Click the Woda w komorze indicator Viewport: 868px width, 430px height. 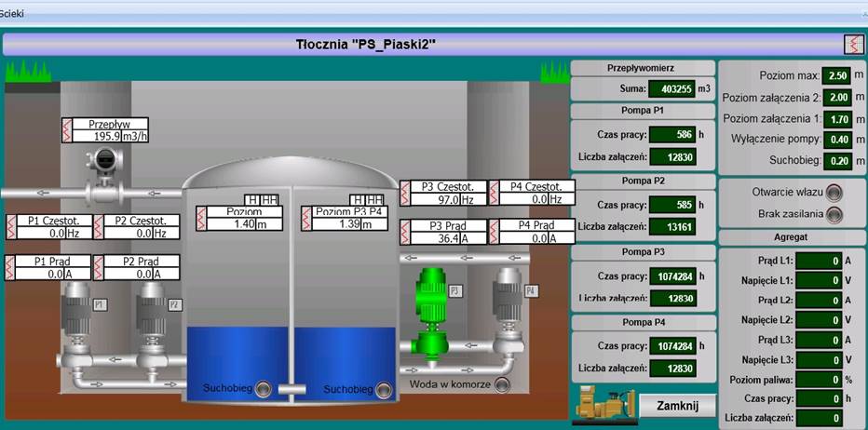click(x=503, y=384)
